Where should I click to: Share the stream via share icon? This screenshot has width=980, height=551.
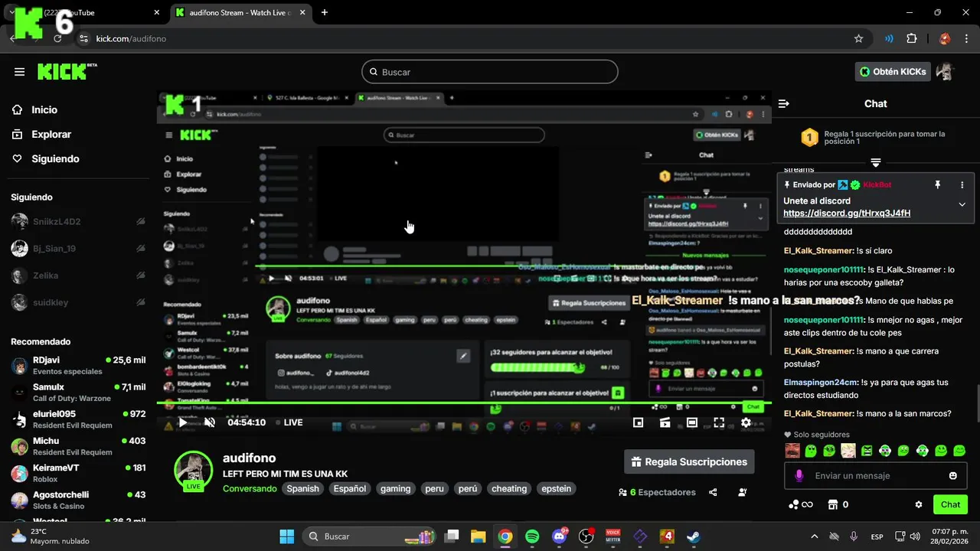(x=714, y=492)
